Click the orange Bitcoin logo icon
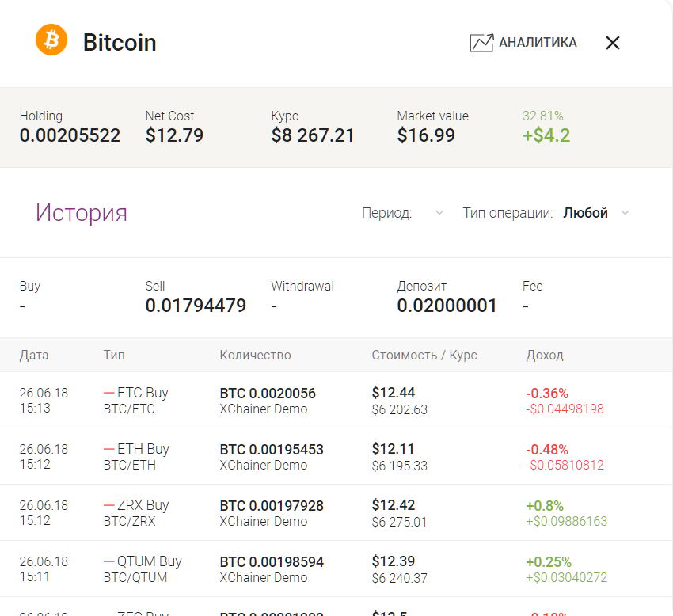This screenshot has height=616, width=673. click(x=51, y=40)
